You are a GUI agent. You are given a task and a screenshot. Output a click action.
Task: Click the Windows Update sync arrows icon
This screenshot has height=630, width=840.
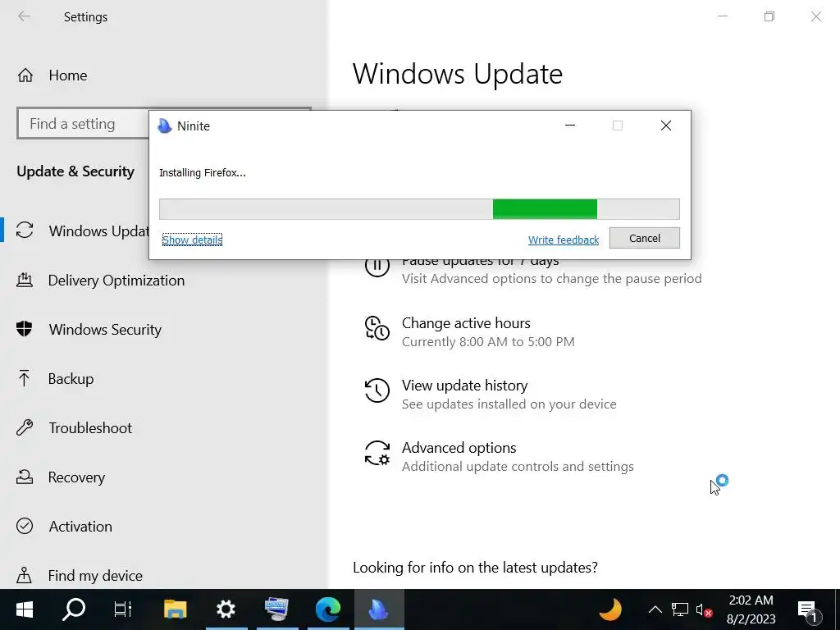pyautogui.click(x=25, y=231)
